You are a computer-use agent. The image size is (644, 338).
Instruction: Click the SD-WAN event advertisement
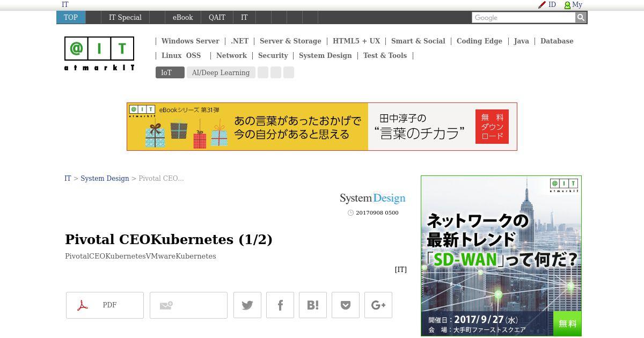501,256
